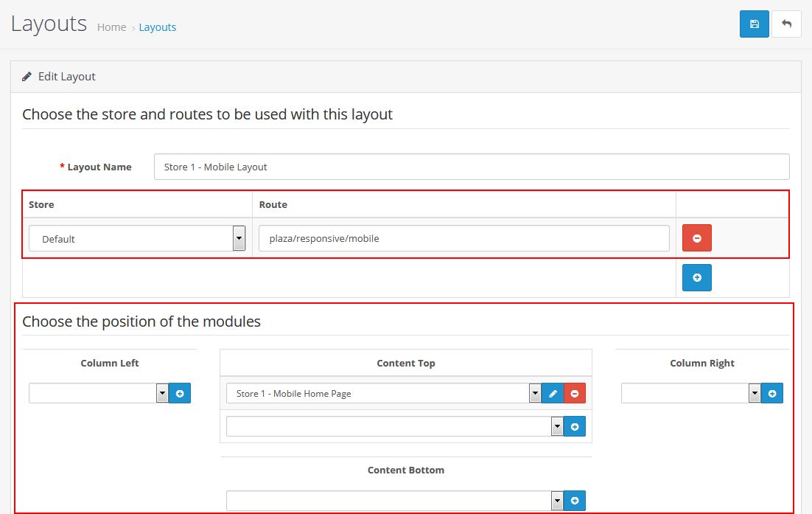This screenshot has height=514, width=812.
Task: Focus the Layout Name input field
Action: point(472,167)
